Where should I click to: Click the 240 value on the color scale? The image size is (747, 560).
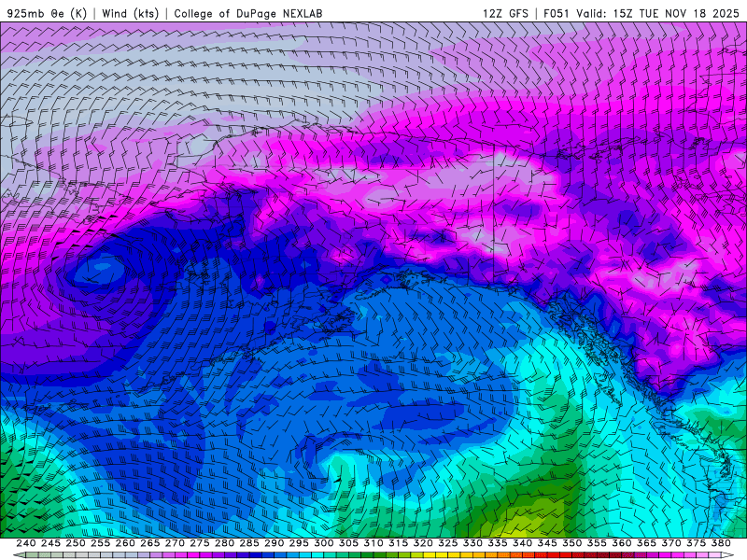pos(26,543)
